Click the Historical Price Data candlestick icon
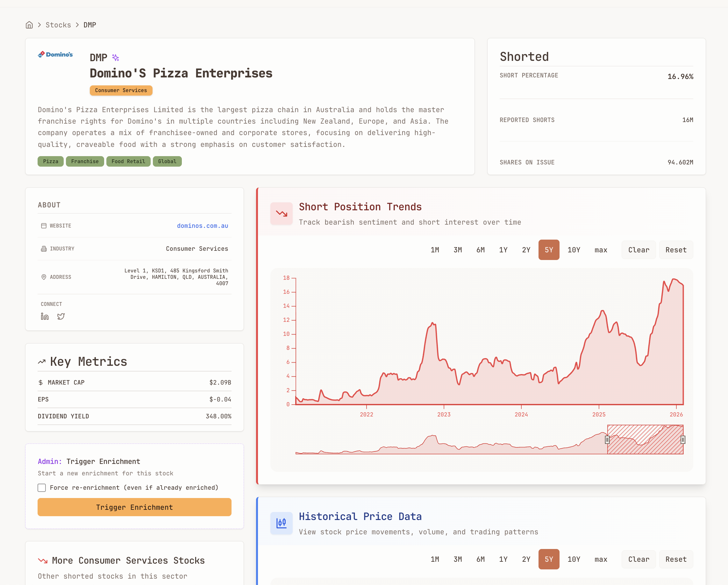 click(281, 523)
